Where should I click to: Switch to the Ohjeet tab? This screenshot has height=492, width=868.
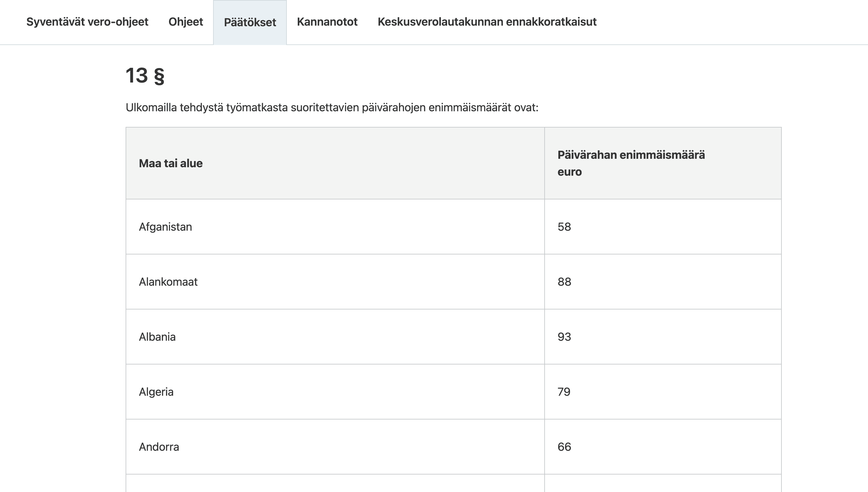[186, 22]
